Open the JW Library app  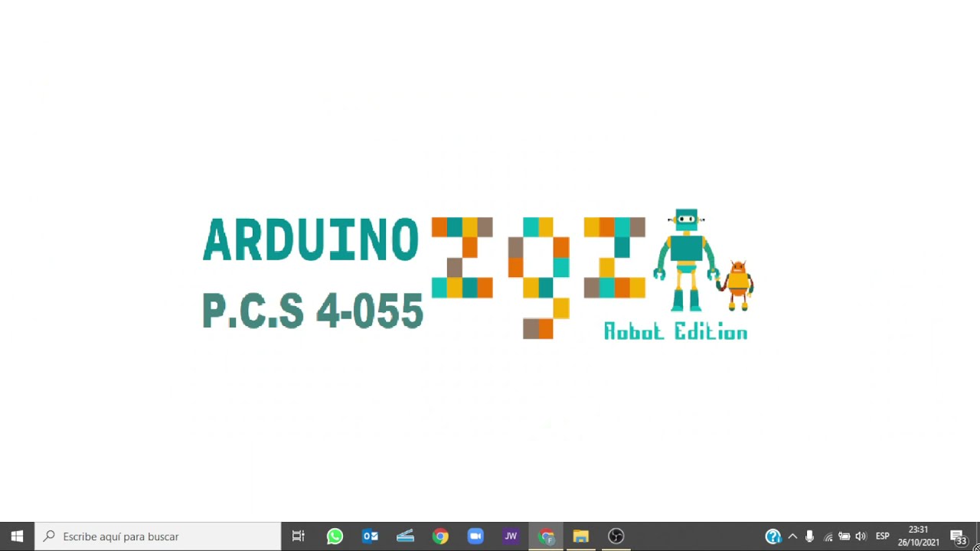pos(511,536)
